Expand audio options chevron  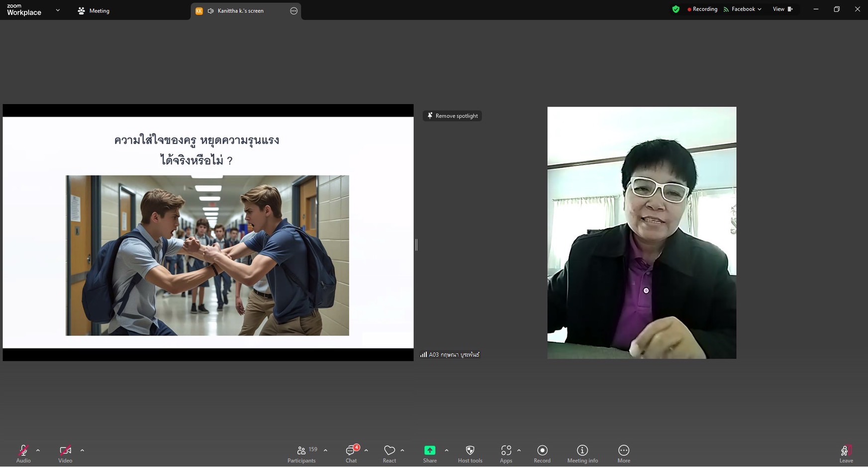(38, 451)
